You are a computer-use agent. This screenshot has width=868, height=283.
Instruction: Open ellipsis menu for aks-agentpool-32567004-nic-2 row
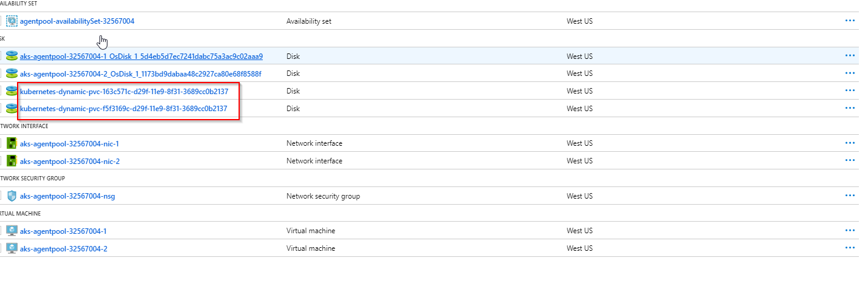(x=850, y=161)
